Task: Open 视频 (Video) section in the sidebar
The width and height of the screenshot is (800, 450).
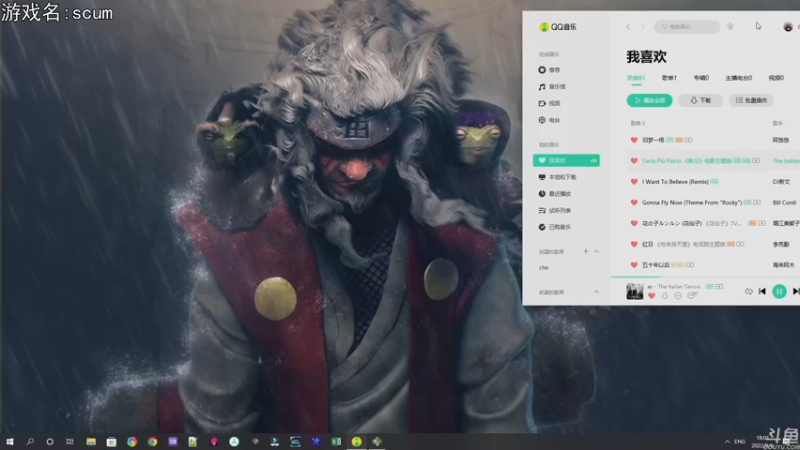Action: [x=549, y=103]
